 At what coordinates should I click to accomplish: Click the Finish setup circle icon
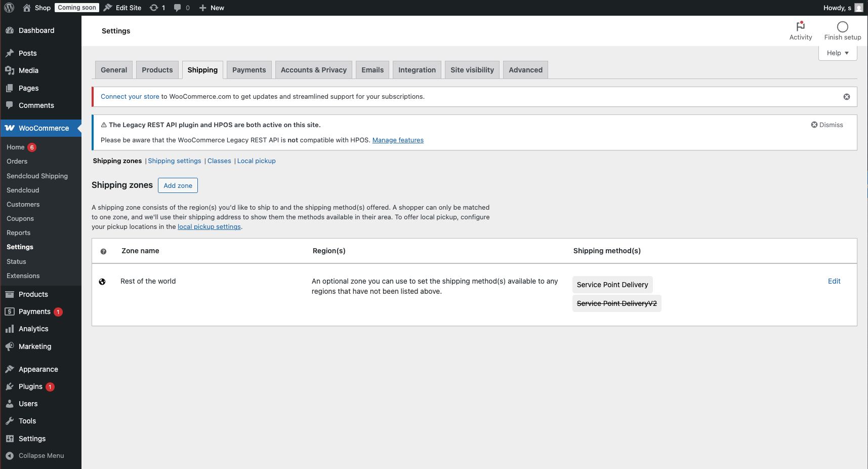[x=843, y=27]
